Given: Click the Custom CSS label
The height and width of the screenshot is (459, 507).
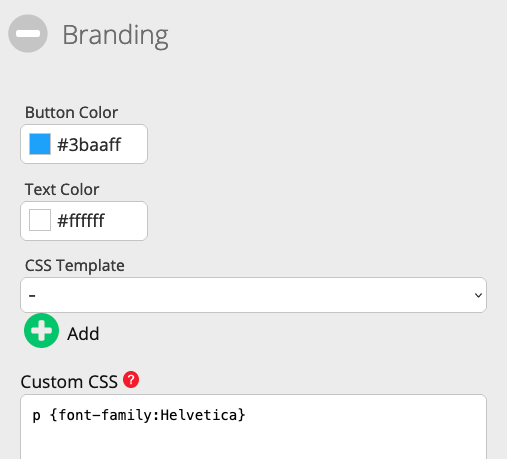Looking at the screenshot, I should [x=69, y=382].
